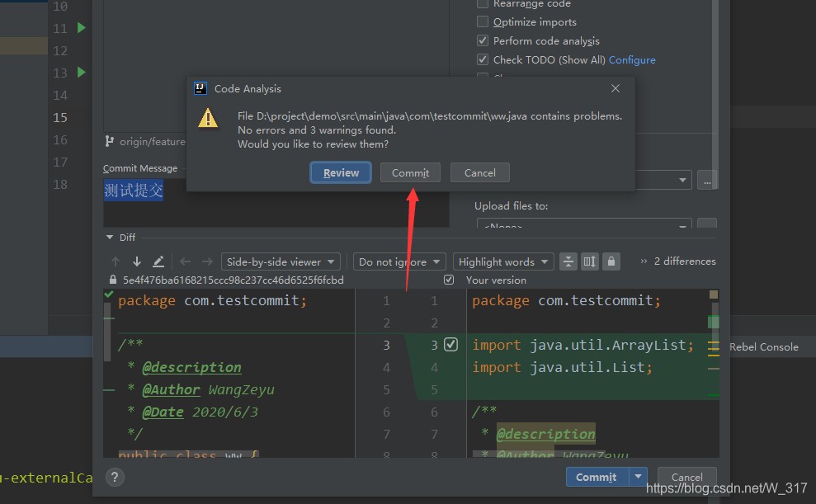
Task: Open the Configure link for TODO check
Action: pyautogui.click(x=632, y=59)
